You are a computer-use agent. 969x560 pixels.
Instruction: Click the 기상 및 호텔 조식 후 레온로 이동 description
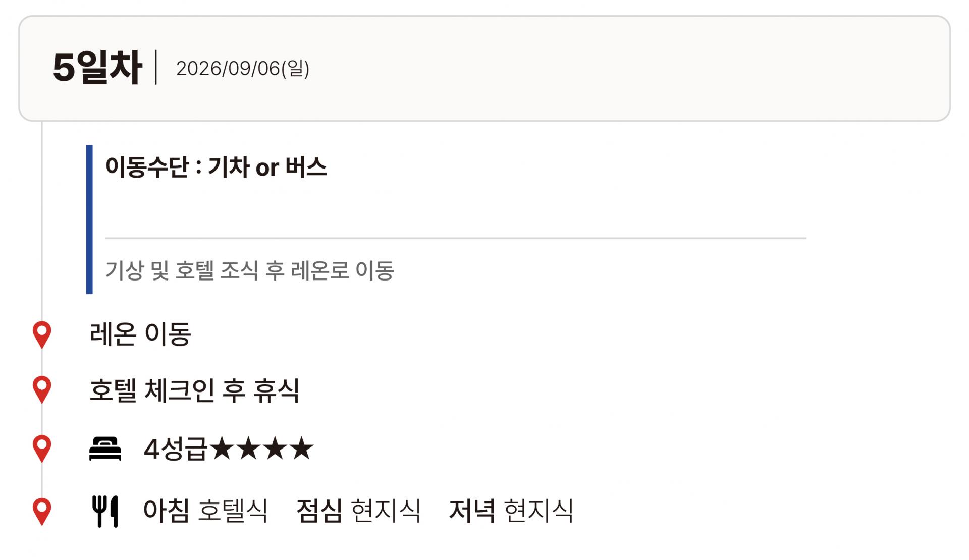coord(249,270)
